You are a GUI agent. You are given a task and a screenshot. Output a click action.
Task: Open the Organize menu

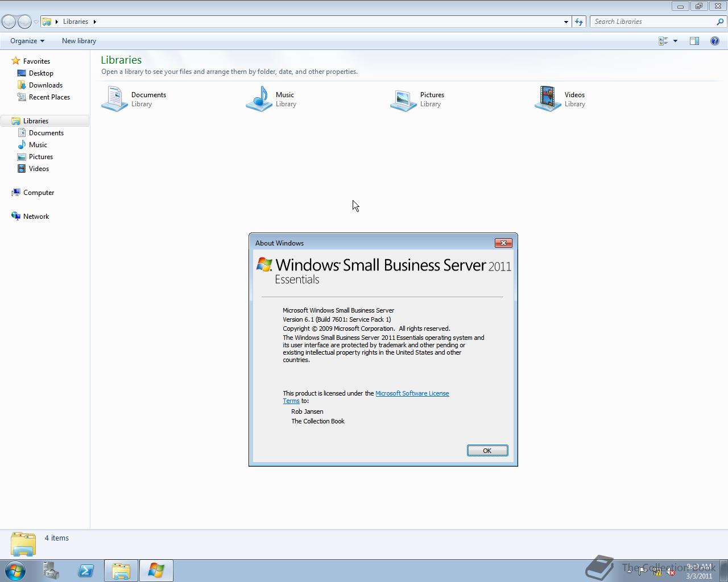[27, 41]
